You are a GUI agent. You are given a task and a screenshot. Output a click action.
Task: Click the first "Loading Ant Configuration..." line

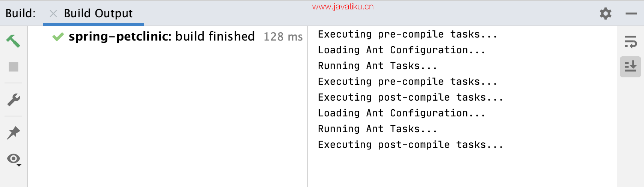pos(402,50)
